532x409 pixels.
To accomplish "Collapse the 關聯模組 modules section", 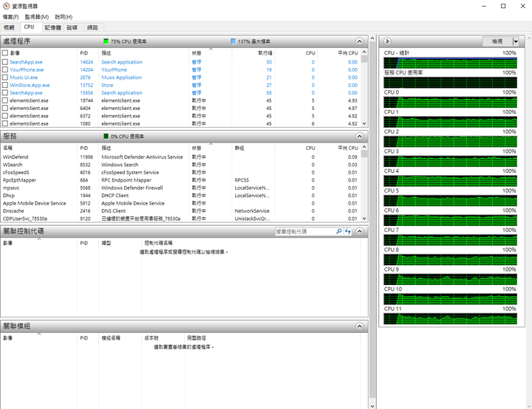I will tap(360, 326).
